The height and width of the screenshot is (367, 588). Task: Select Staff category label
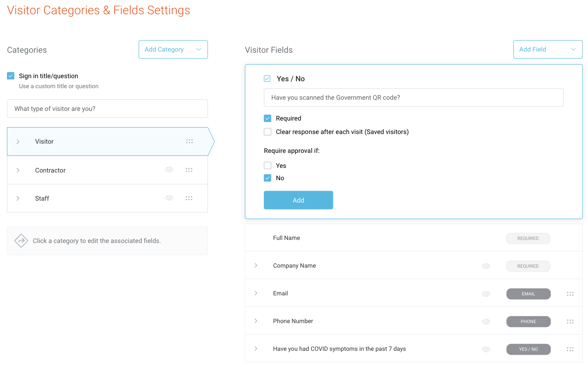[x=42, y=198]
